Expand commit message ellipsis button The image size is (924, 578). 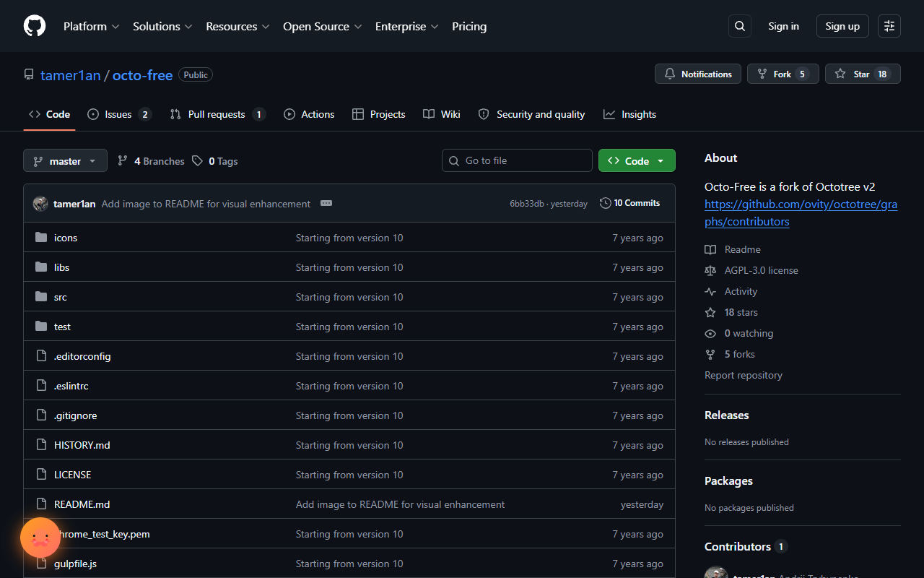coord(326,203)
